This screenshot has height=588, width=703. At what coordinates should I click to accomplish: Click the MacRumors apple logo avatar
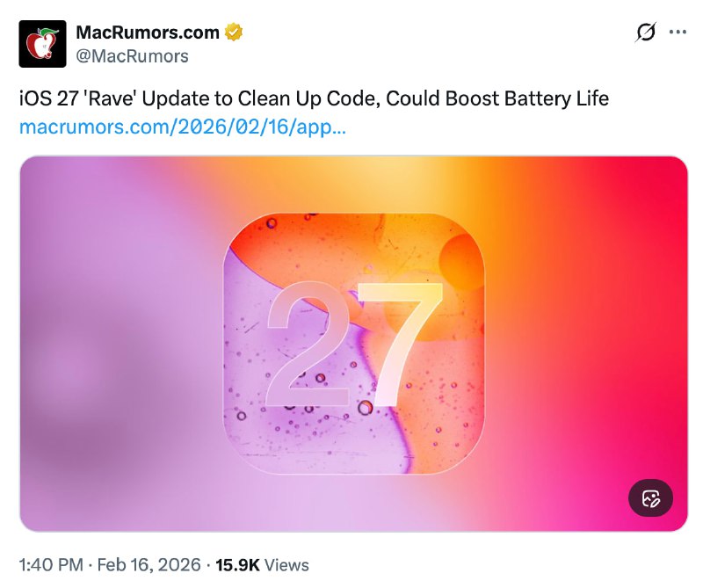42,40
